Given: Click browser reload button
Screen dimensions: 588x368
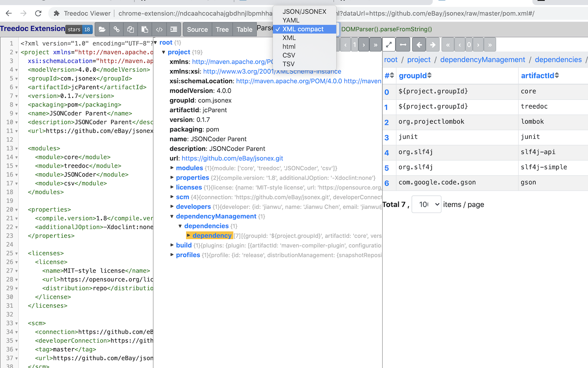Looking at the screenshot, I should [x=38, y=13].
